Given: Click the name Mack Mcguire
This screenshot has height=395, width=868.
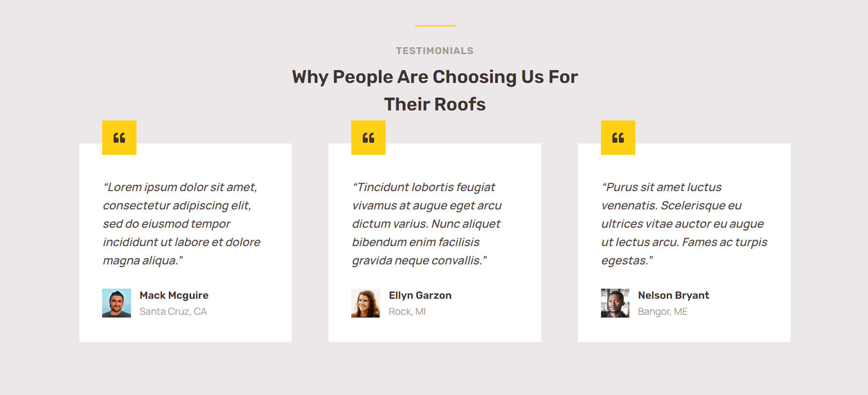Looking at the screenshot, I should click(x=174, y=296).
